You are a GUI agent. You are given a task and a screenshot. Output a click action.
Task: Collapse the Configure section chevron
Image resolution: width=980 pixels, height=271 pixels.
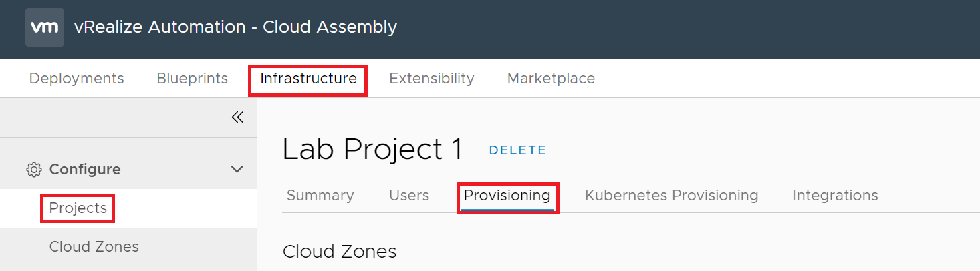pyautogui.click(x=237, y=170)
